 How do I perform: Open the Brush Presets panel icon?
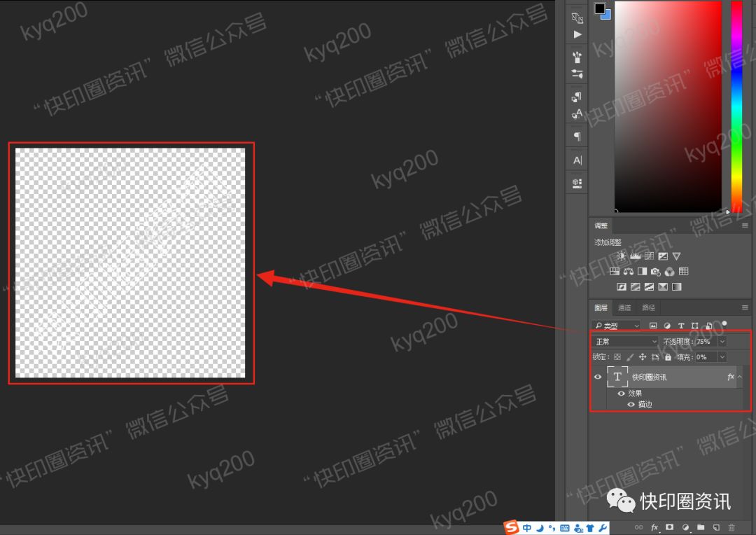point(577,57)
